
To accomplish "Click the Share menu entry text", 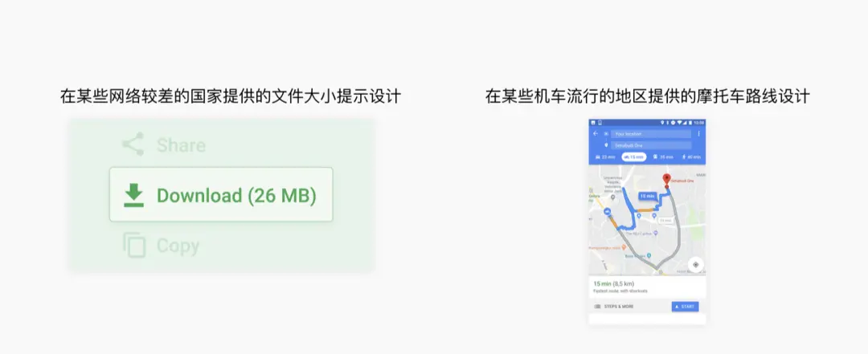I will pos(181,145).
